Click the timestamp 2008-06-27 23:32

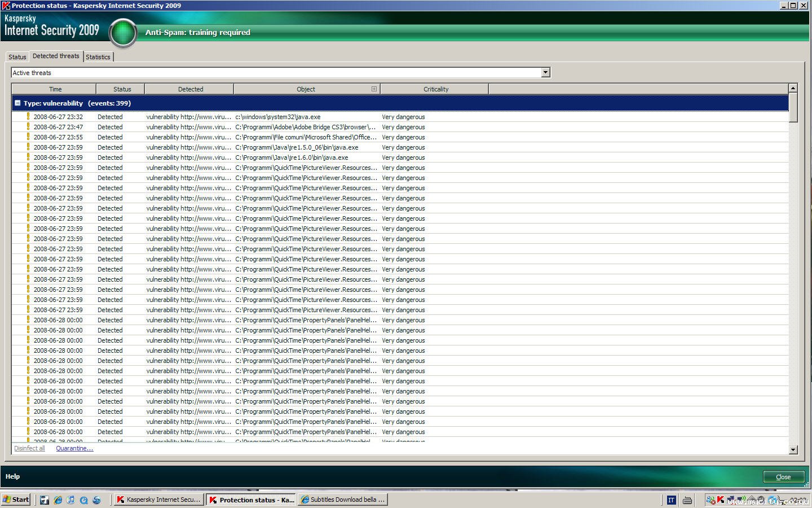point(58,117)
